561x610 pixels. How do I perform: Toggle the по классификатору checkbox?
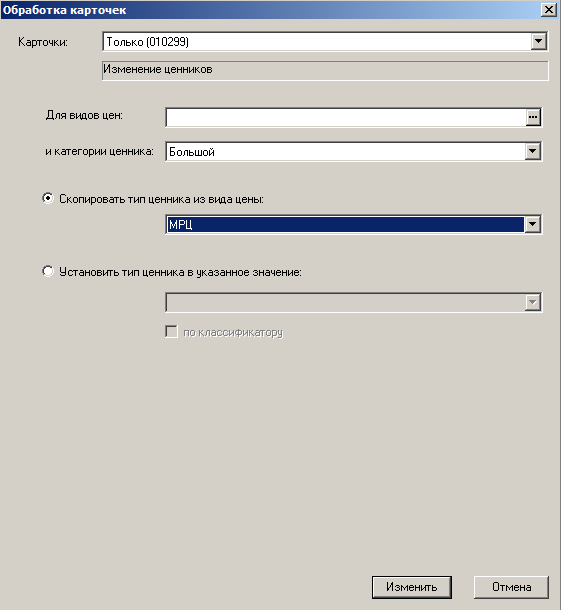[x=171, y=332]
